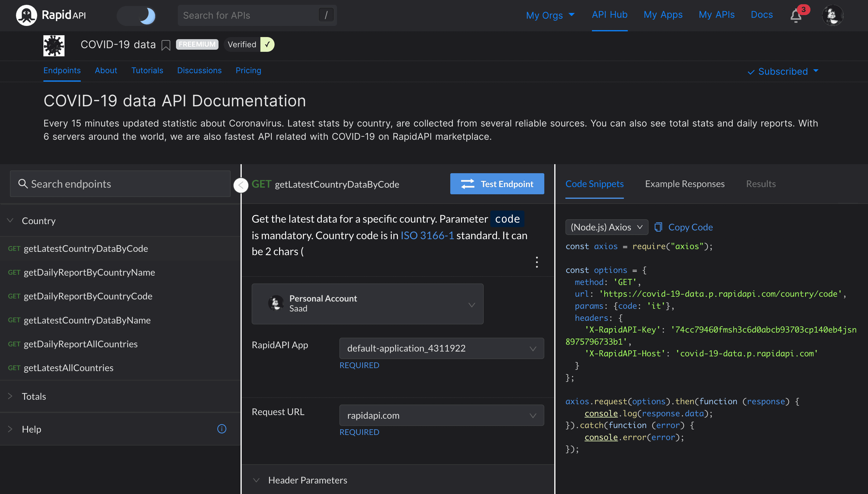This screenshot has width=868, height=494.
Task: Click the search magnifier icon in endpoints
Action: pyautogui.click(x=23, y=184)
